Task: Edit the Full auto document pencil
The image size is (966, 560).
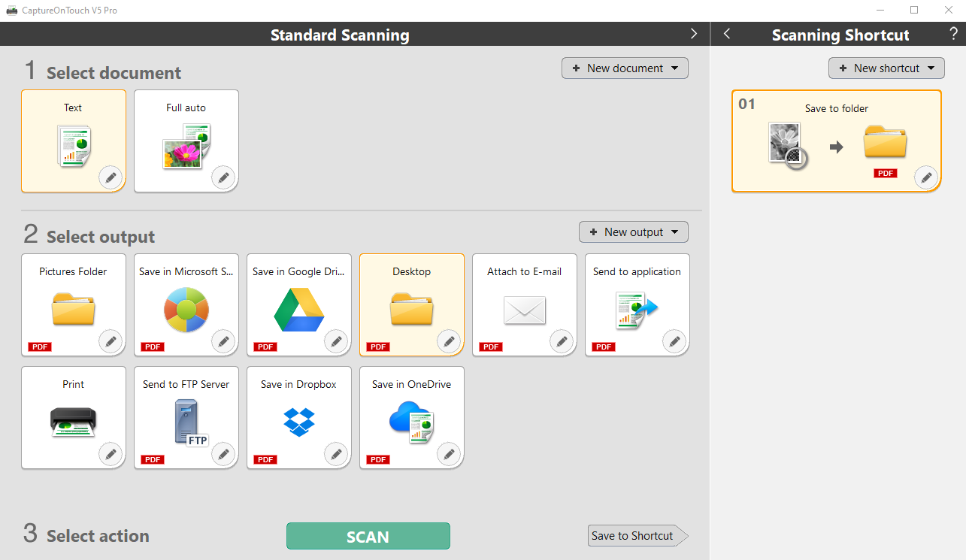Action: click(x=223, y=178)
